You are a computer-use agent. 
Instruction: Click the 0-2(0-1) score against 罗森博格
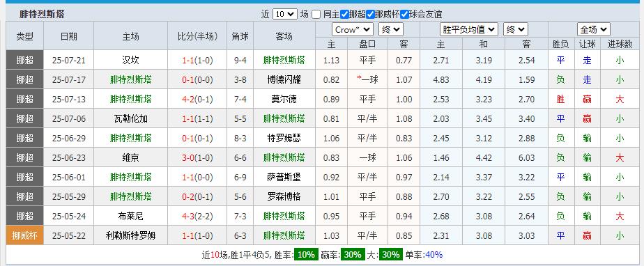pos(197,196)
